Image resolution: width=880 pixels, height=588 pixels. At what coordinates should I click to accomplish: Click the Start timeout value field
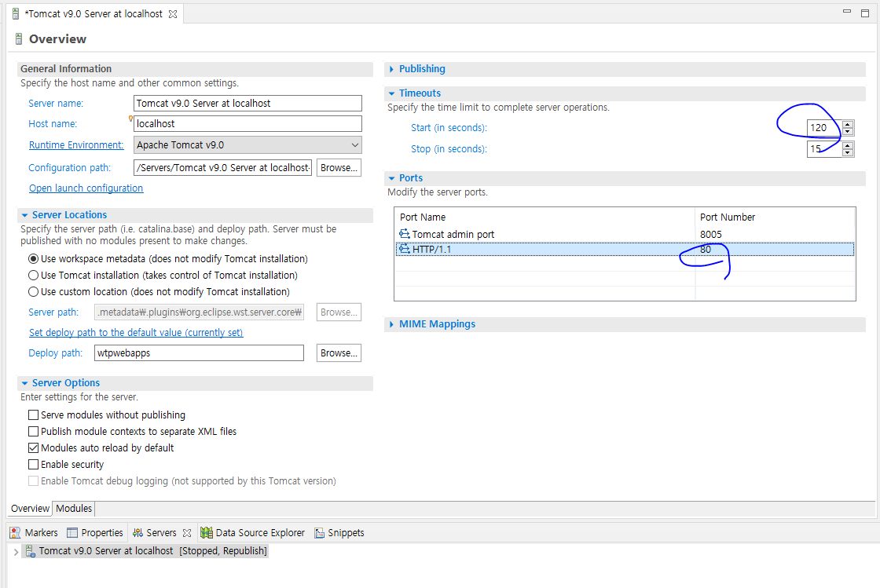pyautogui.click(x=824, y=128)
